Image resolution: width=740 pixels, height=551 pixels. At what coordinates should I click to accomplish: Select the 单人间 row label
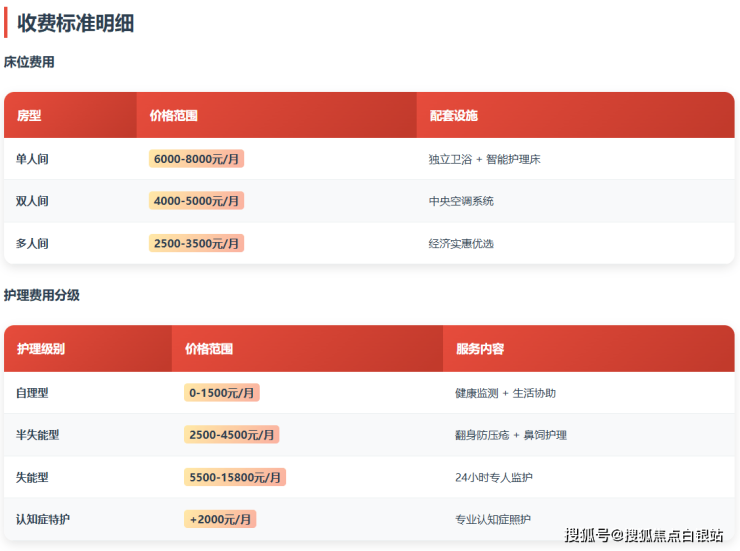[32, 159]
